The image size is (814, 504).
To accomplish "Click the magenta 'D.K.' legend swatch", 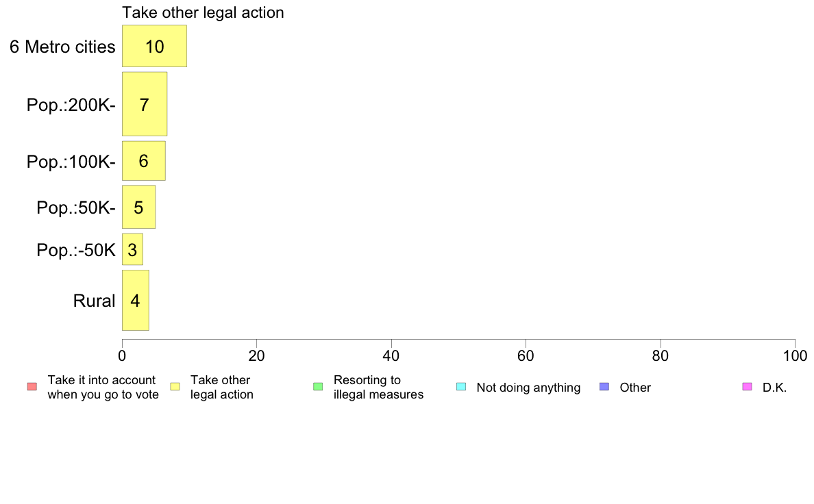I will pyautogui.click(x=747, y=387).
